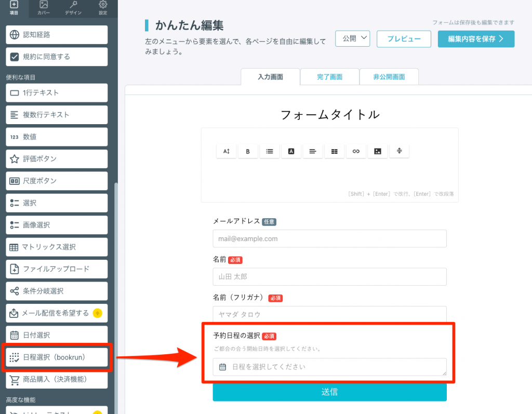Image resolution: width=532 pixels, height=414 pixels.
Task: Click the font size adjustment icon
Action: point(227,151)
